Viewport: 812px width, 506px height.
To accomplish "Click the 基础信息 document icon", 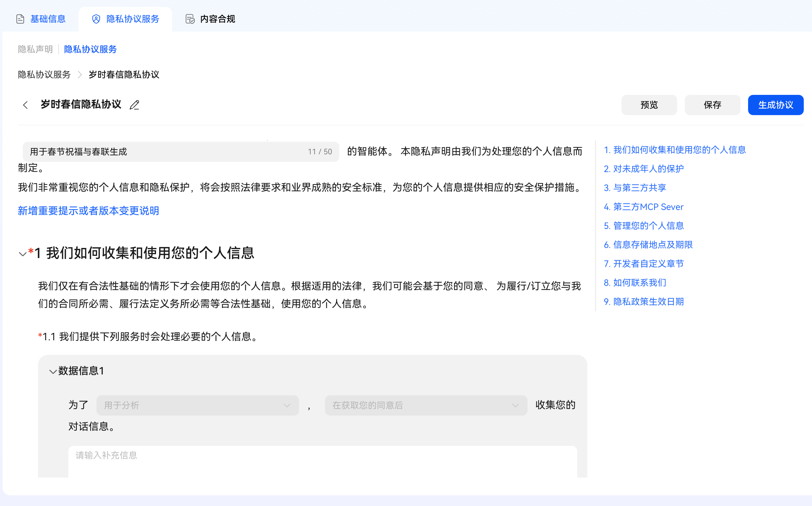I will click(20, 19).
